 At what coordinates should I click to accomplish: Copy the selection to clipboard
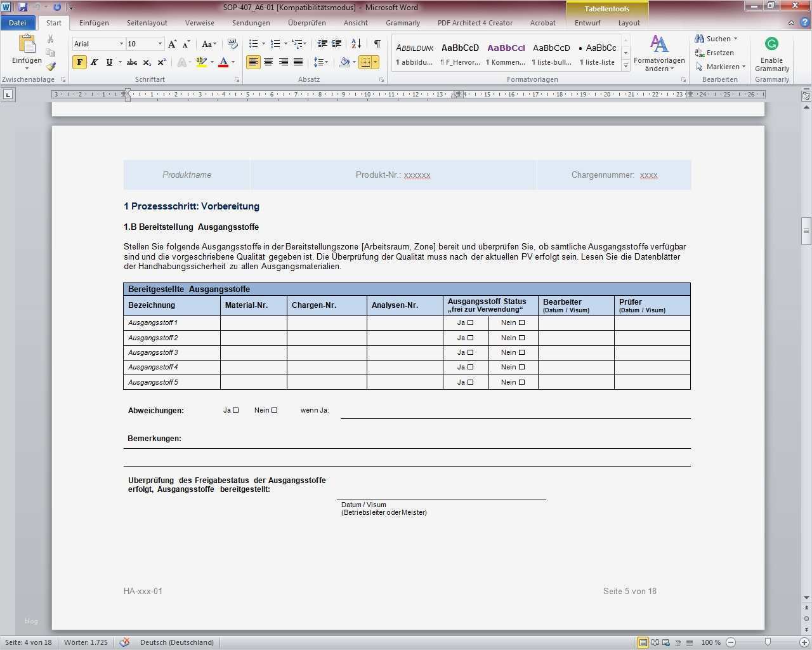pyautogui.click(x=51, y=53)
